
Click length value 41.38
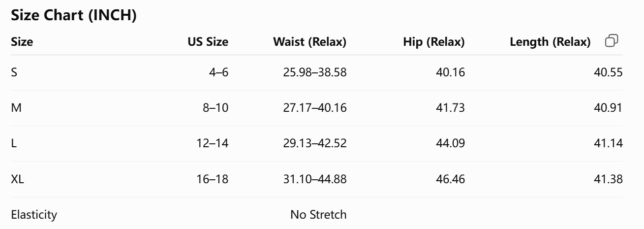pyautogui.click(x=609, y=179)
